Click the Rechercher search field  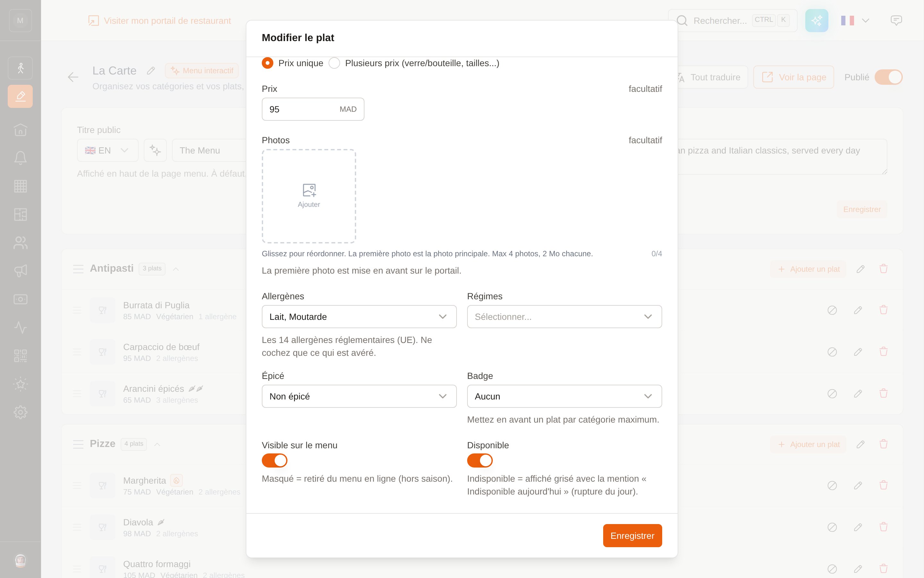pos(732,21)
